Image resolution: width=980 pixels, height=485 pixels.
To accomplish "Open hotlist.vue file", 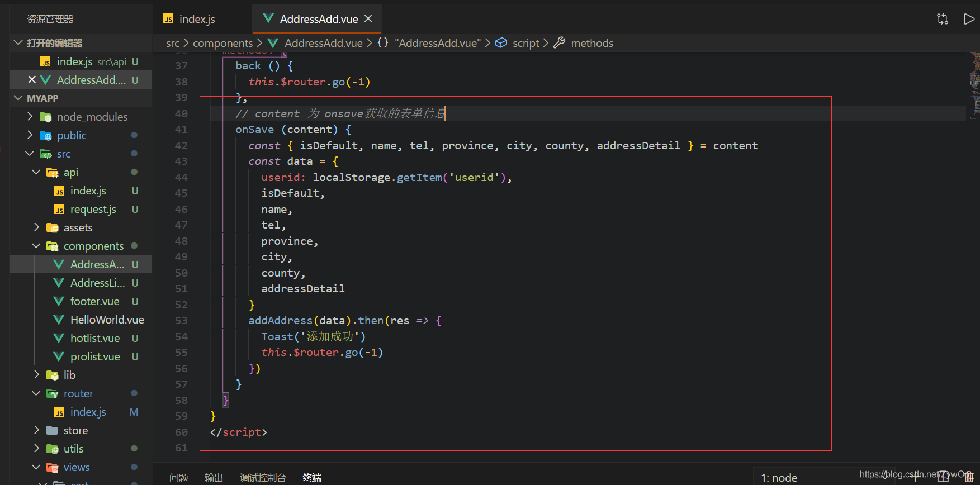I will (81, 338).
